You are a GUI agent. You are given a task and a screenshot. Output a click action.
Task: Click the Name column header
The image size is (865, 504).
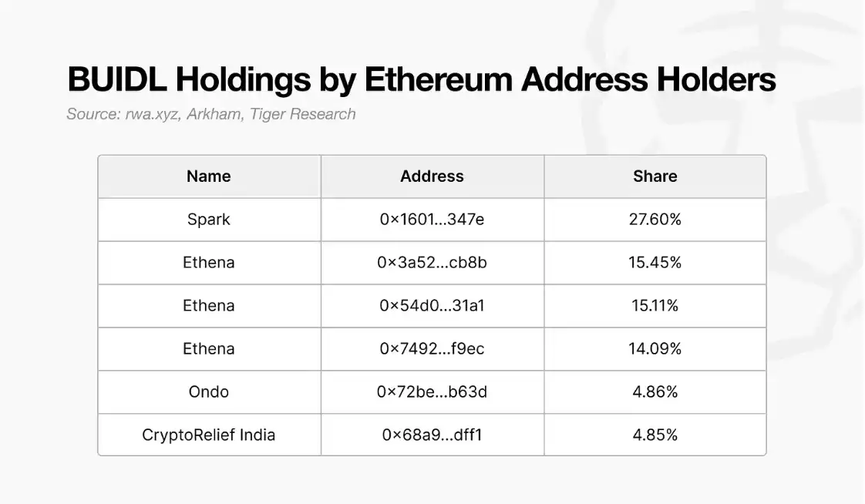pyautogui.click(x=209, y=176)
